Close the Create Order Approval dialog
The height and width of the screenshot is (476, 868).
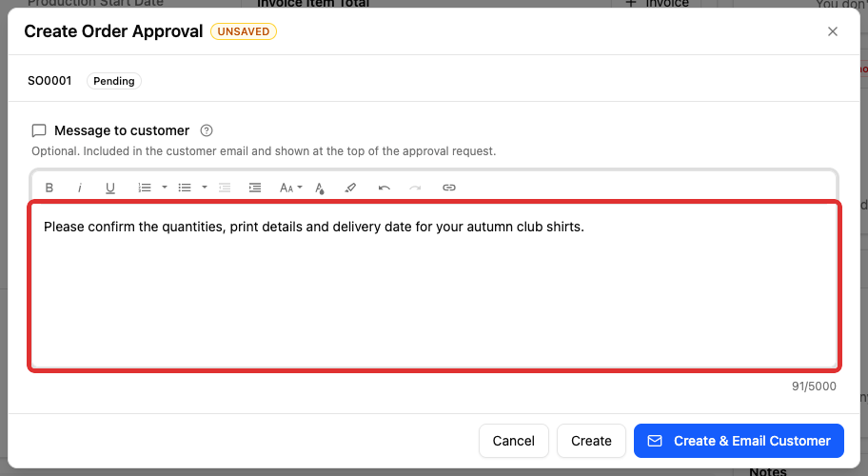[833, 31]
